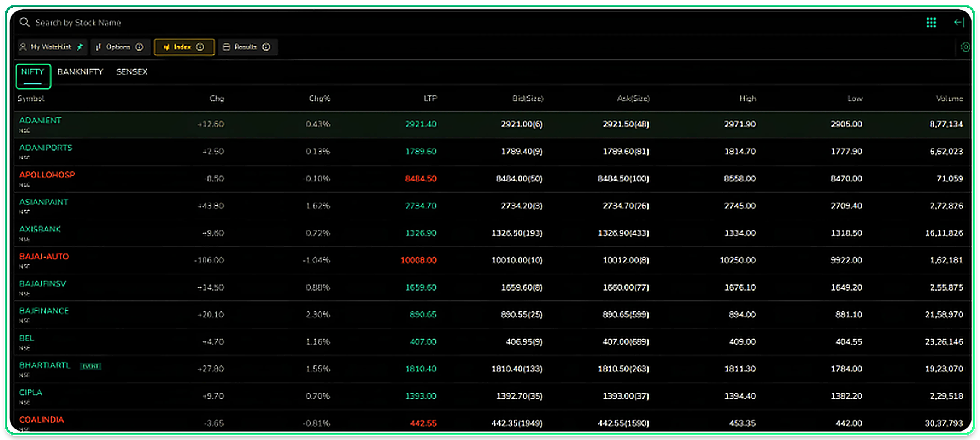Image resolution: width=980 pixels, height=440 pixels.
Task: Sort by the Low column header
Action: pyautogui.click(x=855, y=99)
